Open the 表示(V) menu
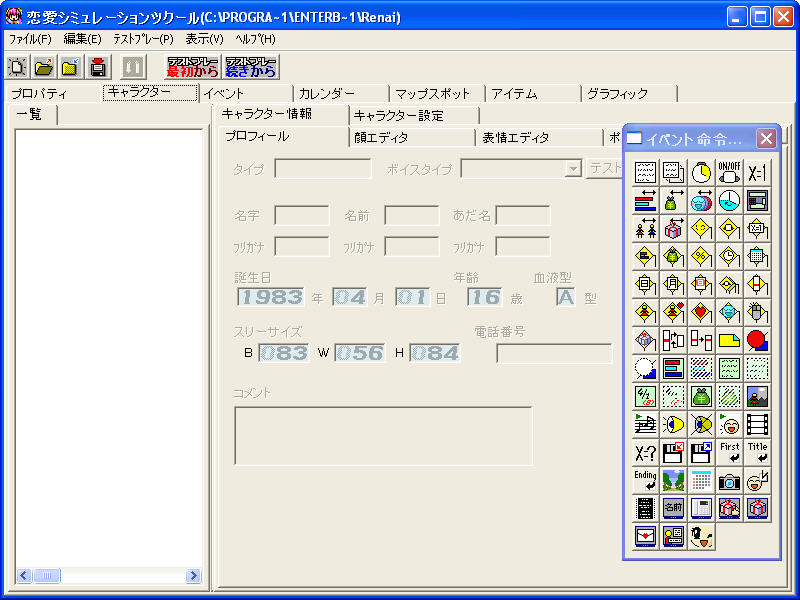Screen dimensions: 800x600 (204, 39)
